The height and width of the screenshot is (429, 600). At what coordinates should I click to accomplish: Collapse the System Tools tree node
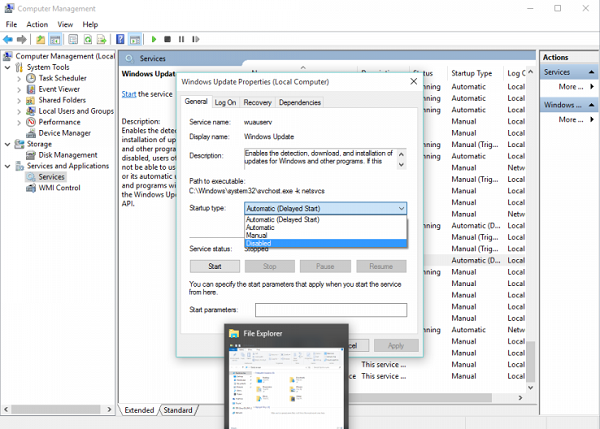click(8, 67)
